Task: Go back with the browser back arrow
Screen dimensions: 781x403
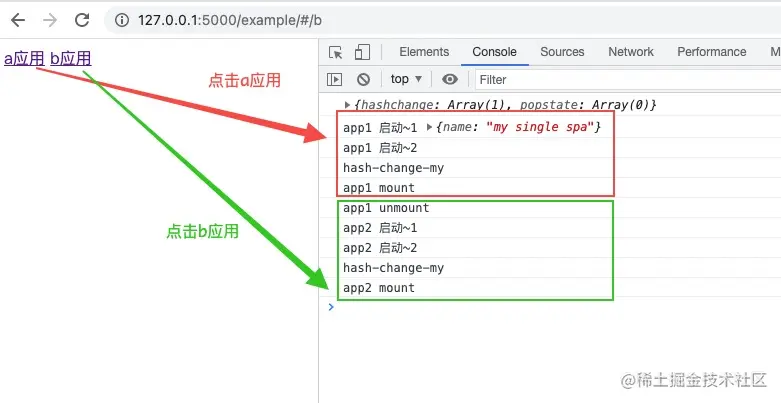Action: pos(18,20)
